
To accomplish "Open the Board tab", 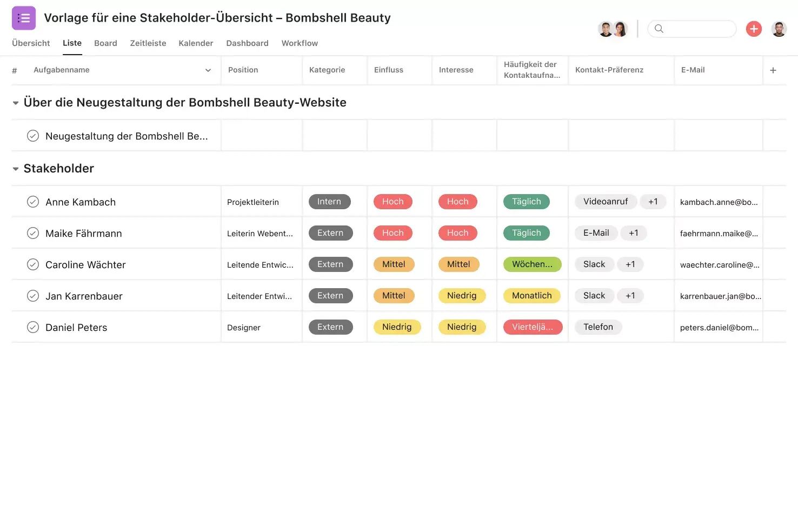I will pos(105,43).
